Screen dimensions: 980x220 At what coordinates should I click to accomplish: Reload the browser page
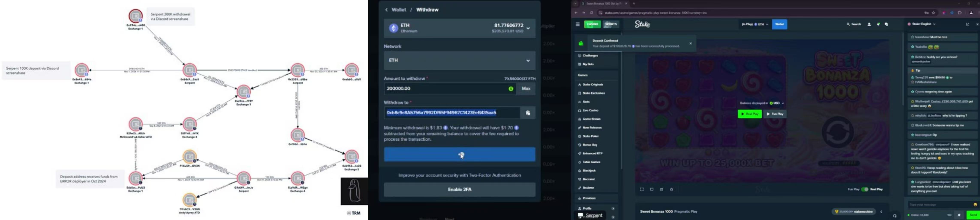click(591, 12)
